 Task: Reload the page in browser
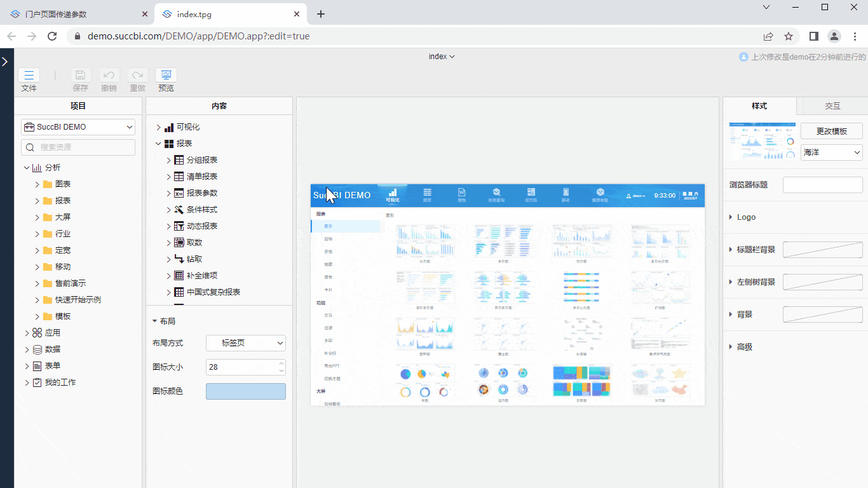(52, 36)
